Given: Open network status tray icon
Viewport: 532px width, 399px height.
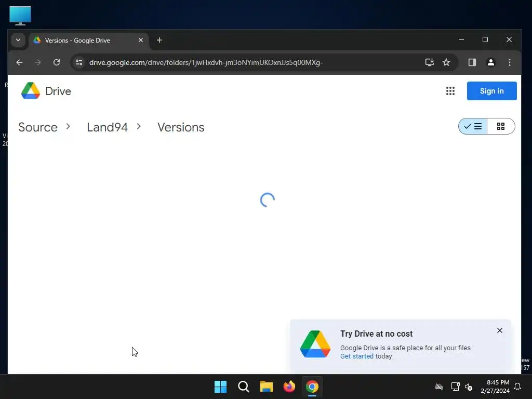Looking at the screenshot, I should (455, 387).
